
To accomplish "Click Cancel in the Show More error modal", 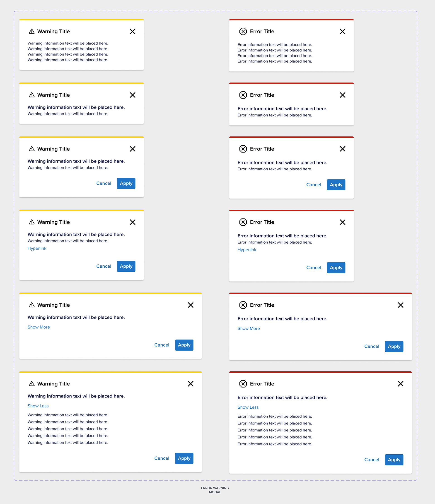I will (x=372, y=347).
